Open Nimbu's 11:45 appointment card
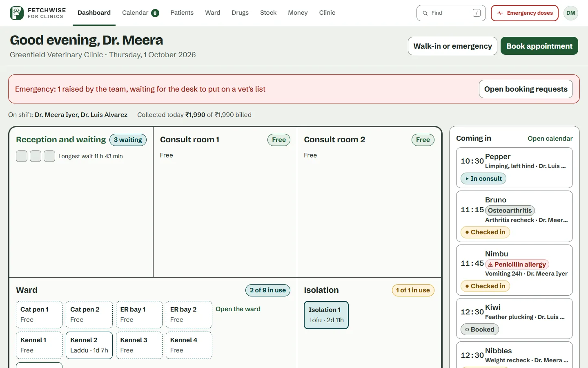The width and height of the screenshot is (588, 368). point(514,270)
